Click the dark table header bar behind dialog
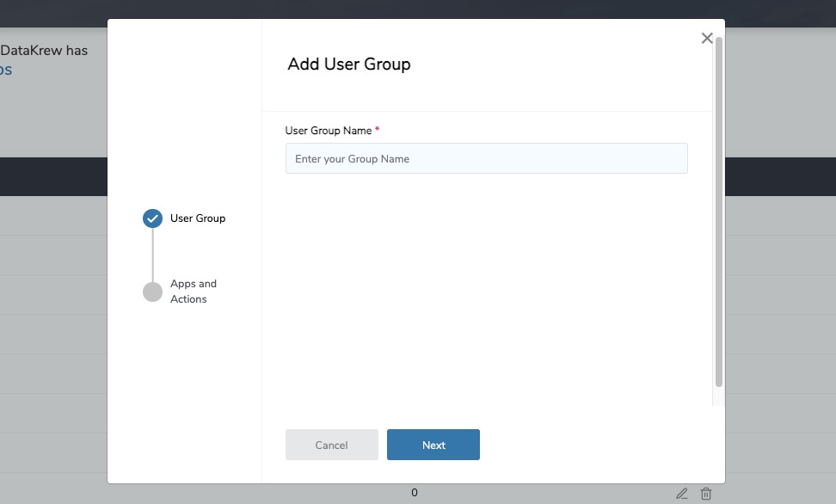The image size is (836, 504). point(52,176)
